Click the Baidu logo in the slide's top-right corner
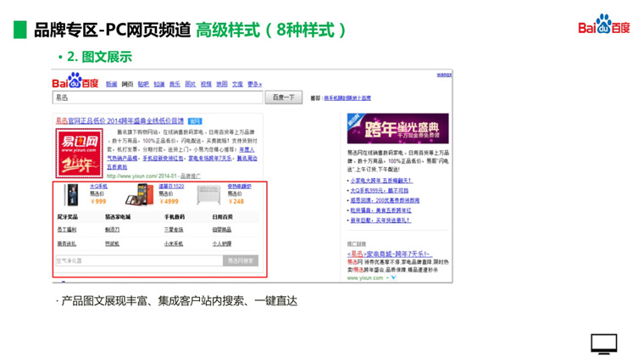Image resolution: width=644 pixels, height=363 pixels. (603, 25)
